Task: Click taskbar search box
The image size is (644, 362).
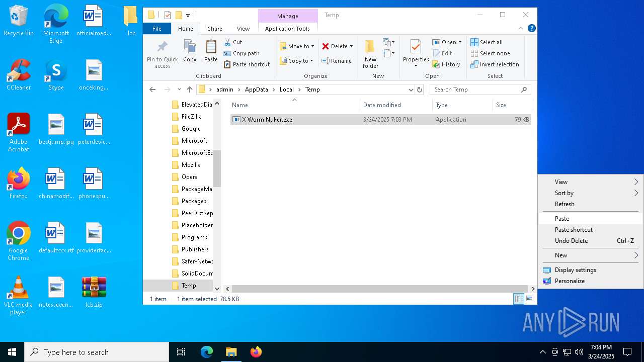Action: tap(97, 352)
